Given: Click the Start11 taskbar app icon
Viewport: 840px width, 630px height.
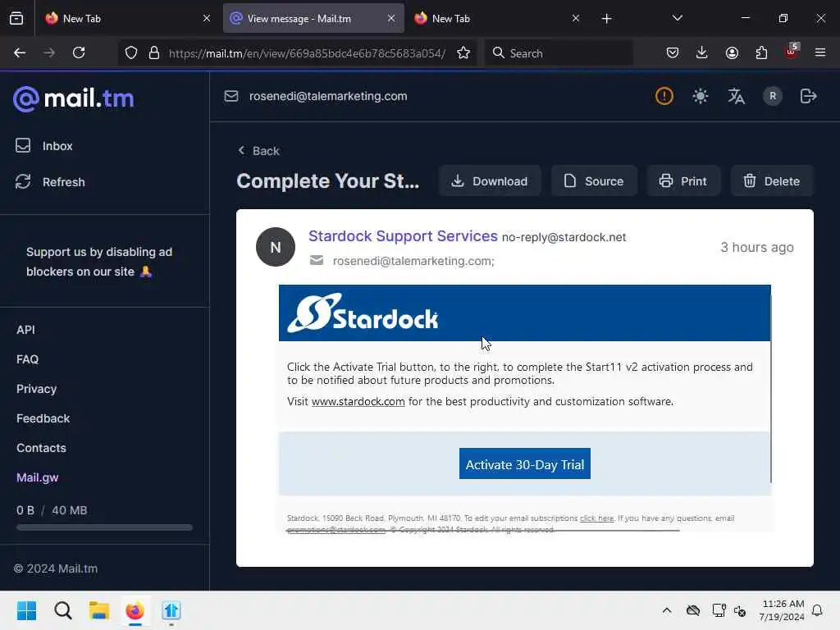Looking at the screenshot, I should (171, 610).
